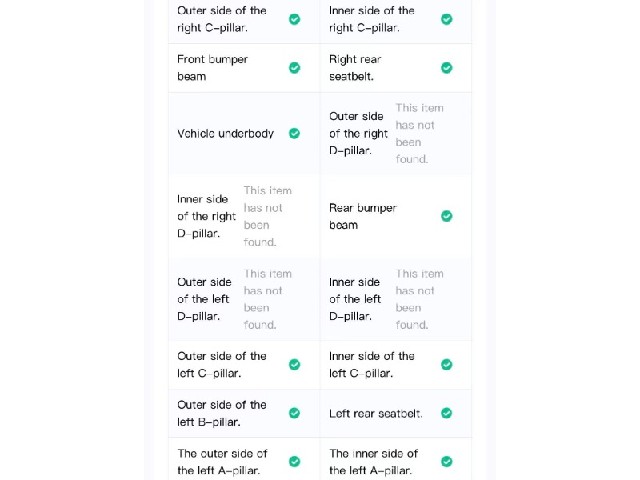Select Vehicle underbody label text
Image resolution: width=640 pixels, height=480 pixels.
coord(225,133)
